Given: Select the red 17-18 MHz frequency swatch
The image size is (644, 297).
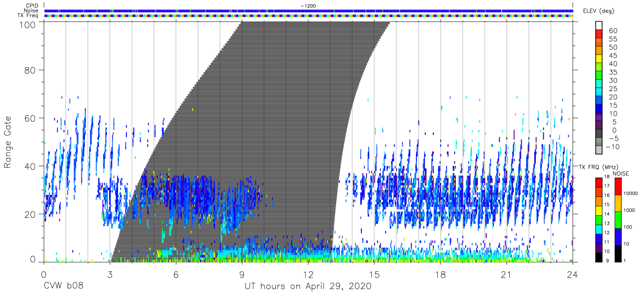Looking at the screenshot, I should 599,182.
